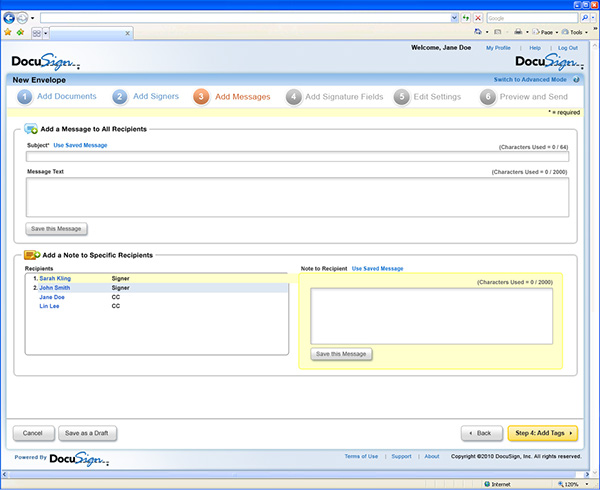Click the Quick Tabs grid icon

point(37,33)
